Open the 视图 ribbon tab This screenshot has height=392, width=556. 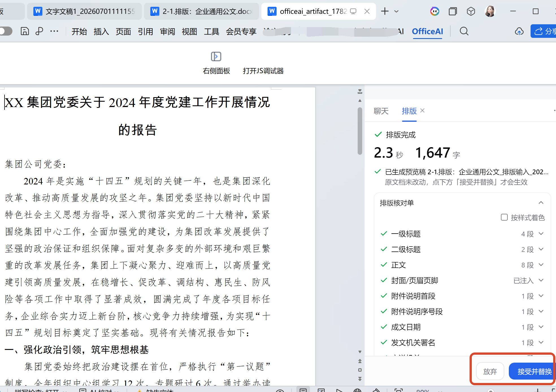pyautogui.click(x=189, y=31)
